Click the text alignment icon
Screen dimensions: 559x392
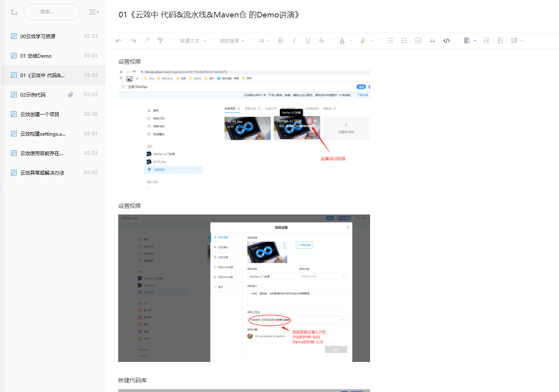coord(467,41)
